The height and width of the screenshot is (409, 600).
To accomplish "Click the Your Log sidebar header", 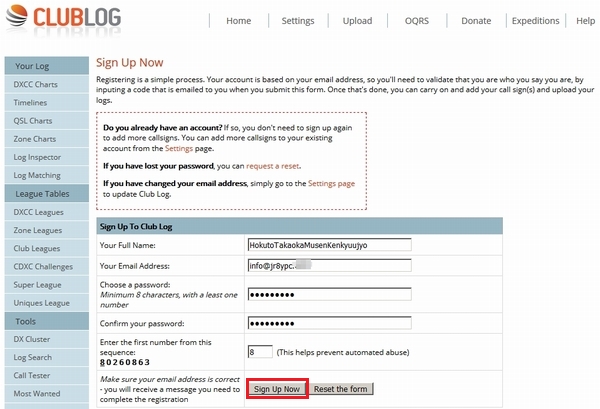I will click(47, 66).
